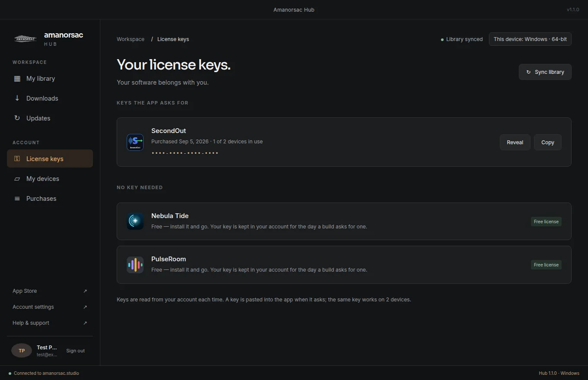
Task: Click the Sync library button
Action: click(545, 72)
